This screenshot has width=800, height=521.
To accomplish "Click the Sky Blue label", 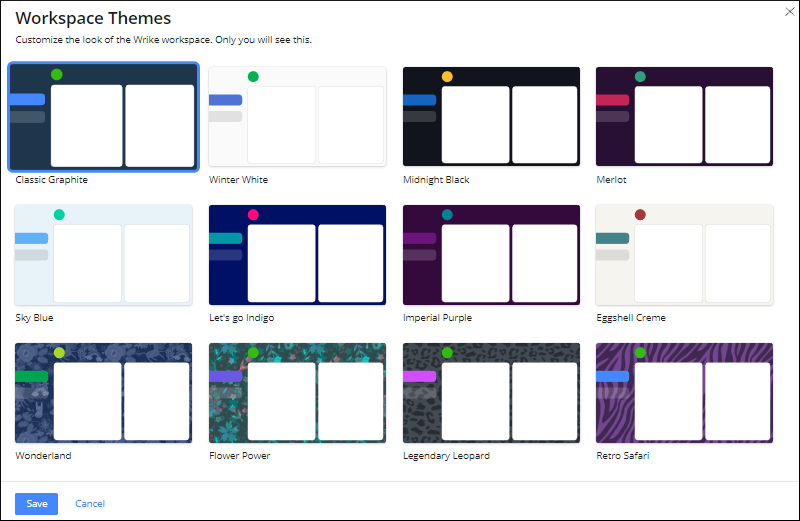I will pos(34,317).
